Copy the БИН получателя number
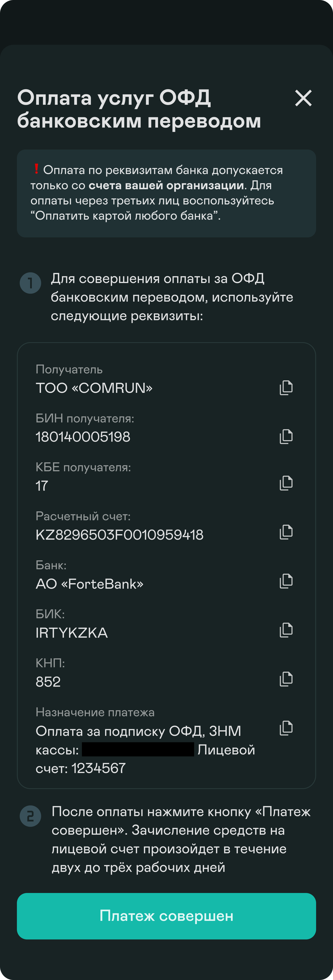The width and height of the screenshot is (333, 980). point(286,436)
